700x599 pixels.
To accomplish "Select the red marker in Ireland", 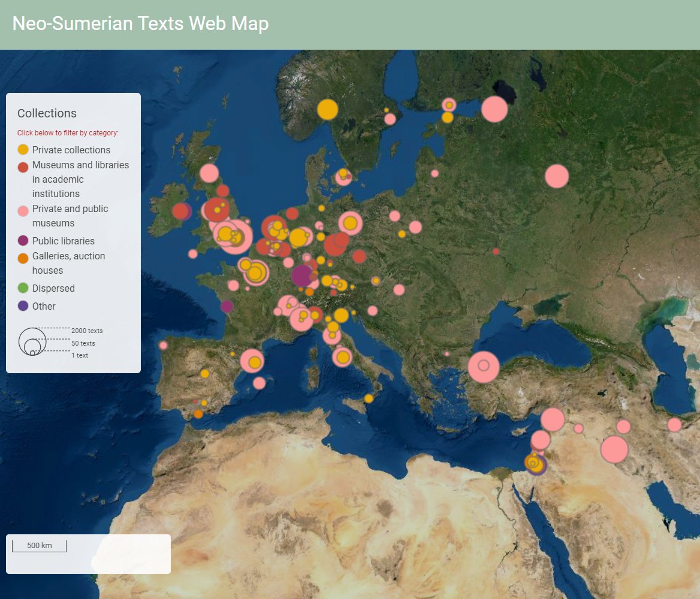I will (x=180, y=211).
